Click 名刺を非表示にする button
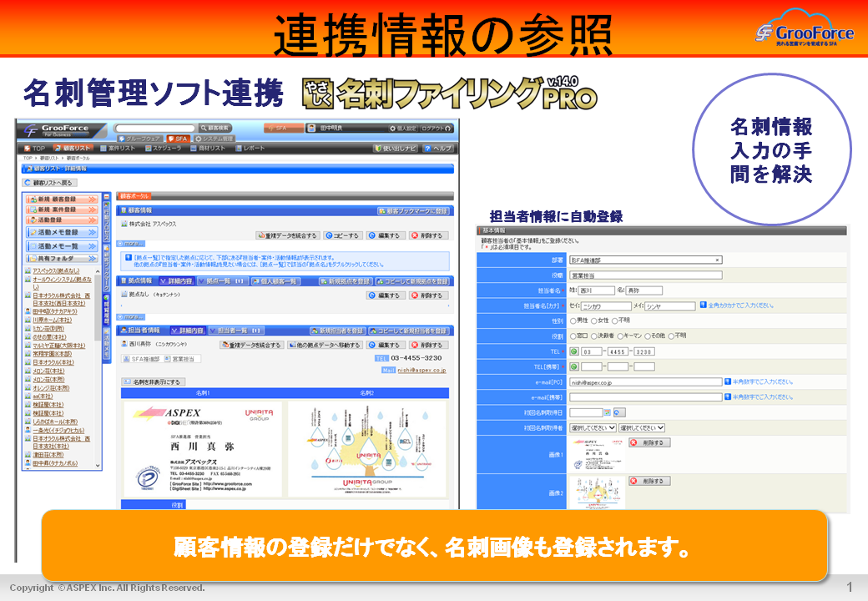 [x=154, y=381]
